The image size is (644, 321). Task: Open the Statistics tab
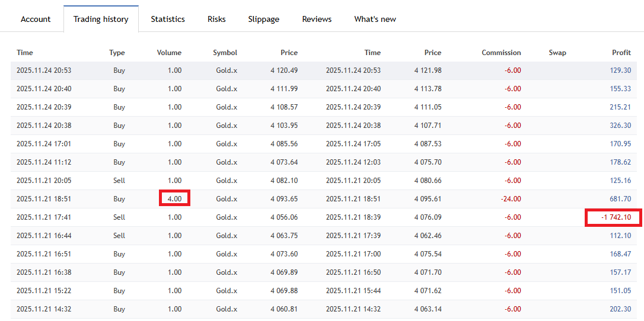tap(168, 20)
